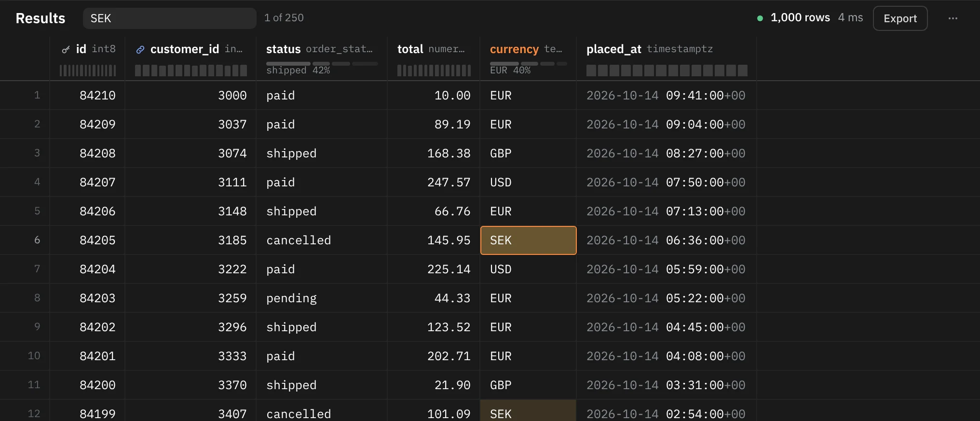
Task: Select the highlighted SEK cell in row 6
Action: [528, 240]
